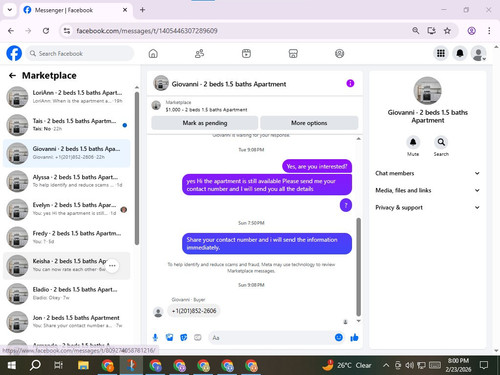This screenshot has width=500, height=375.
Task: Open conversation information purple icon
Action: coord(350,83)
